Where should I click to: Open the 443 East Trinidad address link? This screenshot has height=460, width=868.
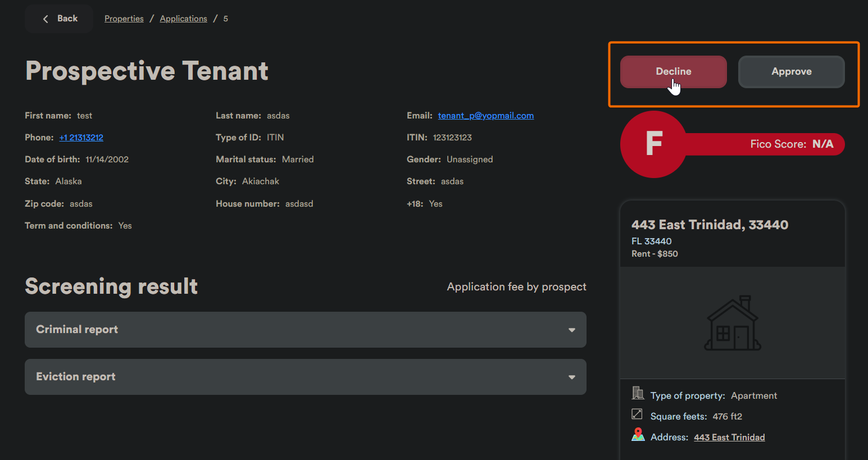(x=729, y=438)
